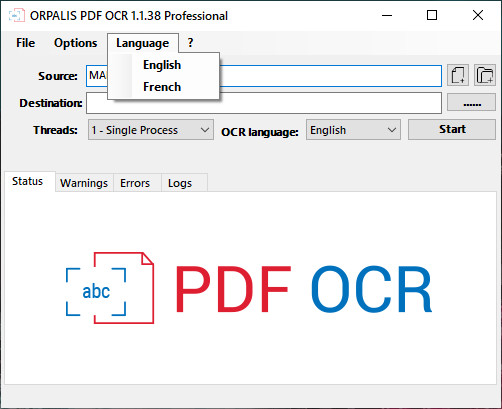Close the Language menu header
Viewport: 502px width, 409px height.
coord(143,43)
